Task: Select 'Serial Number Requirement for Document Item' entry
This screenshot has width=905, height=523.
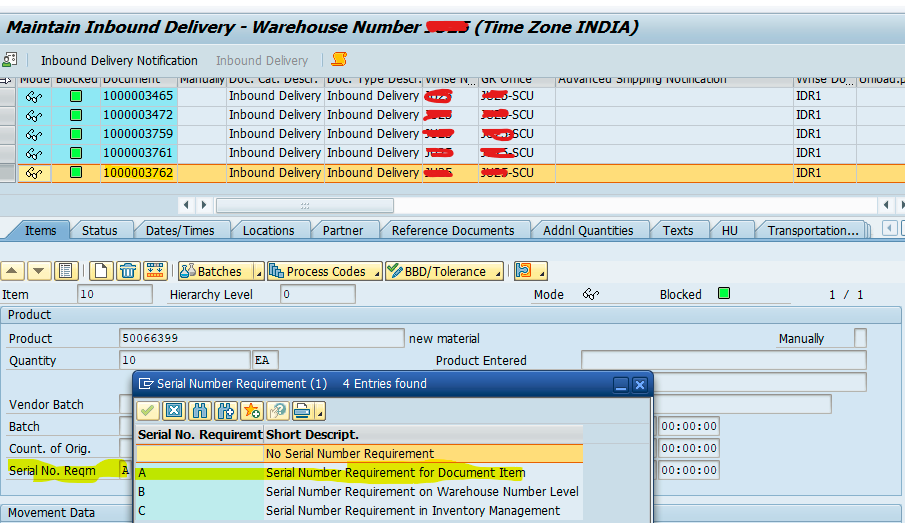Action: point(359,473)
